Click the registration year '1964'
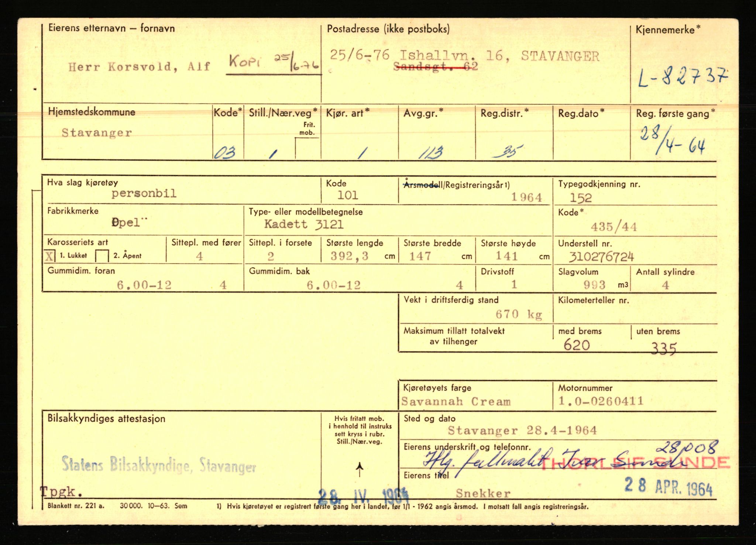Viewport: 756px width, 545px height. coord(526,197)
